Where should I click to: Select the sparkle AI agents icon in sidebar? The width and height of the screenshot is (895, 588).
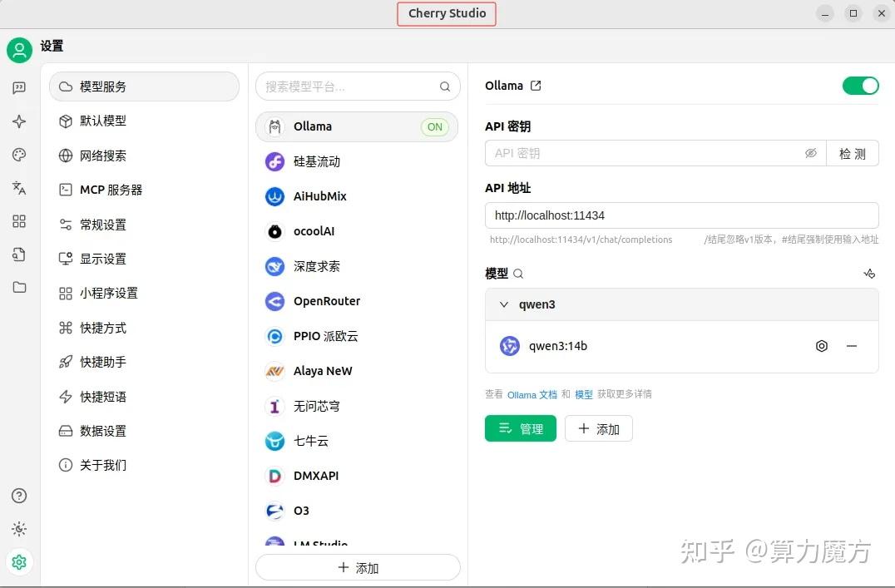pyautogui.click(x=19, y=121)
